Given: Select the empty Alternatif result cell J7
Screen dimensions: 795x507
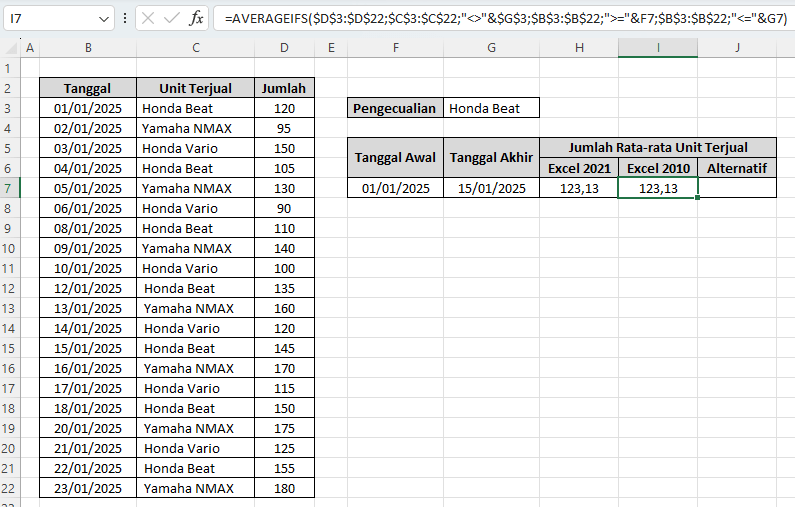Looking at the screenshot, I should click(737, 188).
